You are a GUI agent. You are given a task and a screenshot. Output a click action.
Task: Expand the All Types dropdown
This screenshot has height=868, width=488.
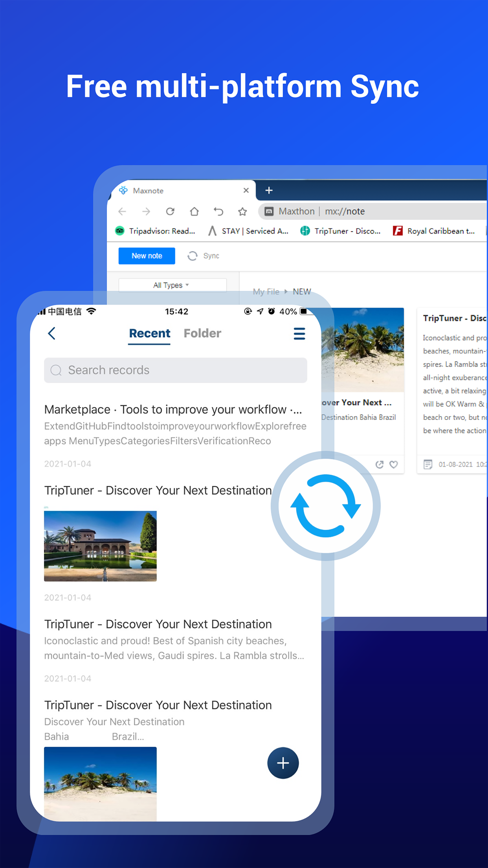[x=172, y=285]
